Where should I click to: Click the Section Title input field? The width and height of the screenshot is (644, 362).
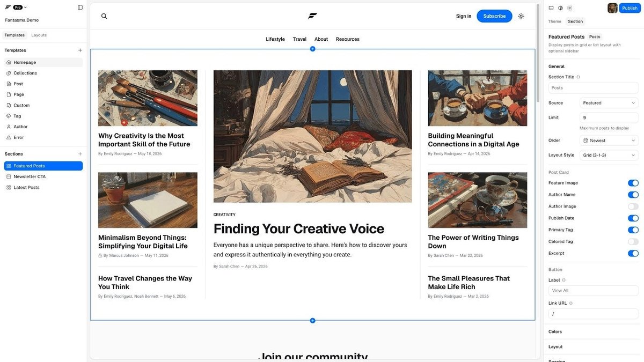[x=594, y=88]
